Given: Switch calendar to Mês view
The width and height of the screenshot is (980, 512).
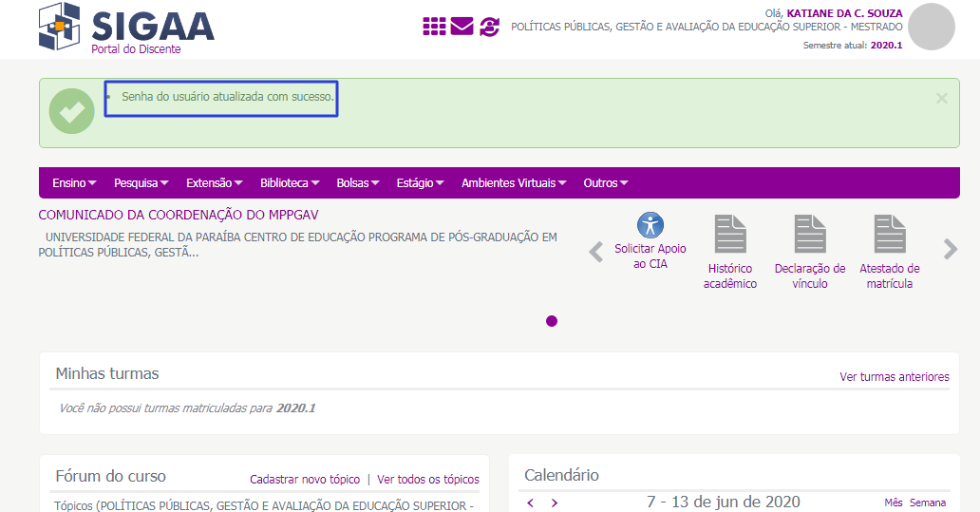Looking at the screenshot, I should pyautogui.click(x=893, y=503).
